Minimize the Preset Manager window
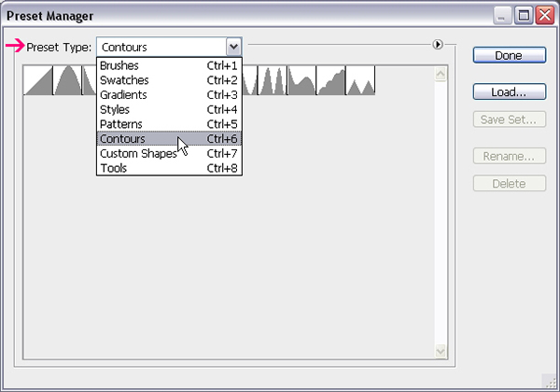The width and height of the screenshot is (560, 392). pyautogui.click(x=502, y=16)
